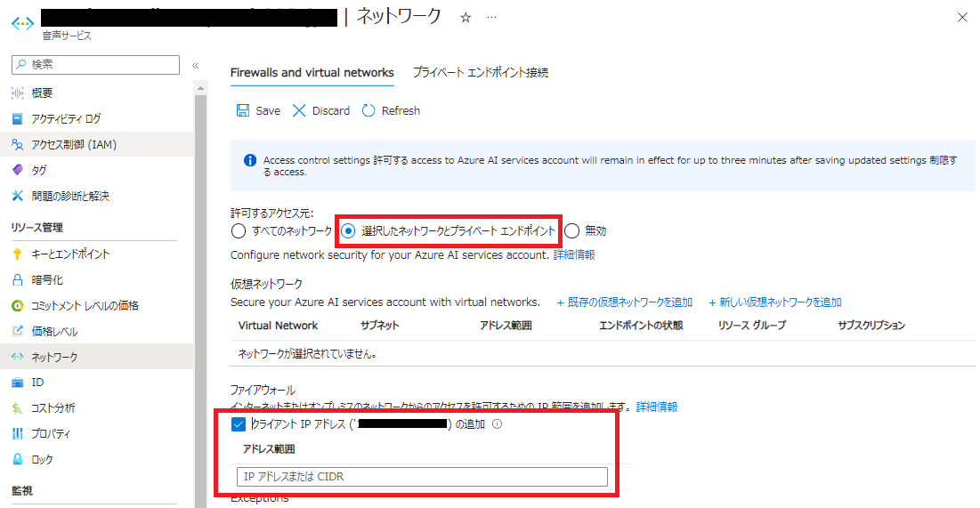
Task: Click サブネット column header
Action: coord(379,326)
